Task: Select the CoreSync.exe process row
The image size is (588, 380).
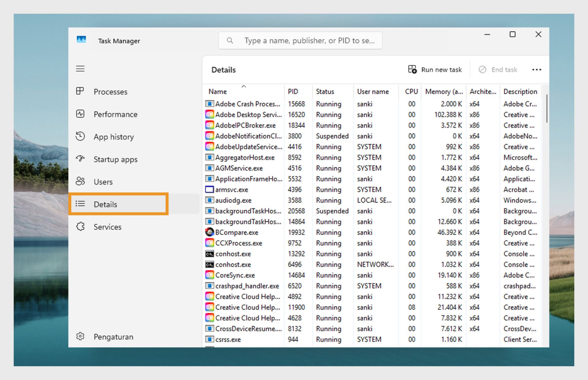Action: click(235, 275)
